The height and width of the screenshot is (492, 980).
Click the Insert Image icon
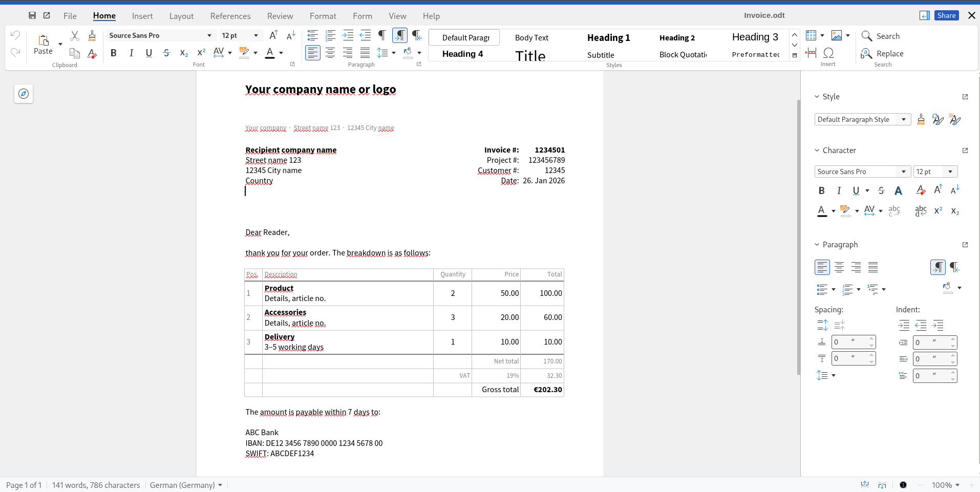[837, 35]
